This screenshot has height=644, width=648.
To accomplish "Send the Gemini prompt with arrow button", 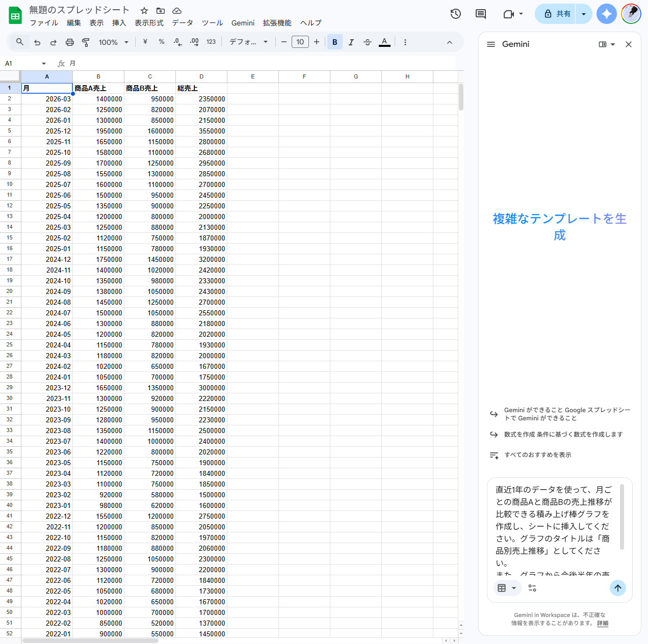I will click(617, 588).
